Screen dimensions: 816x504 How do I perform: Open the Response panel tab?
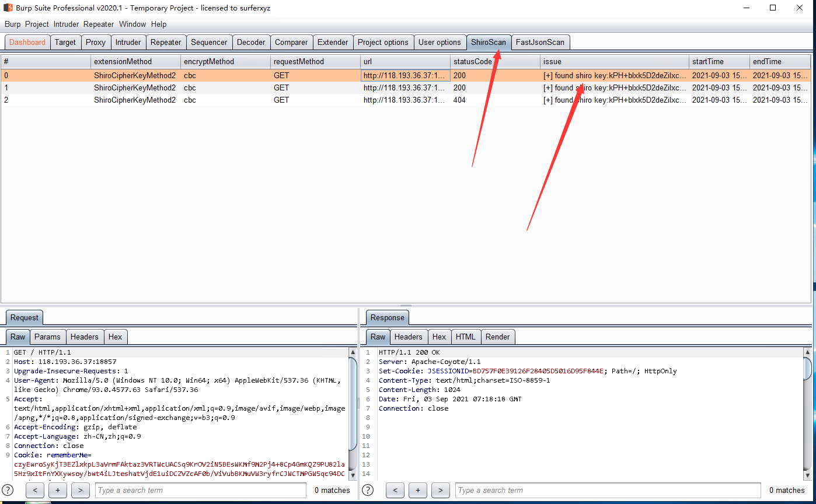pos(388,317)
